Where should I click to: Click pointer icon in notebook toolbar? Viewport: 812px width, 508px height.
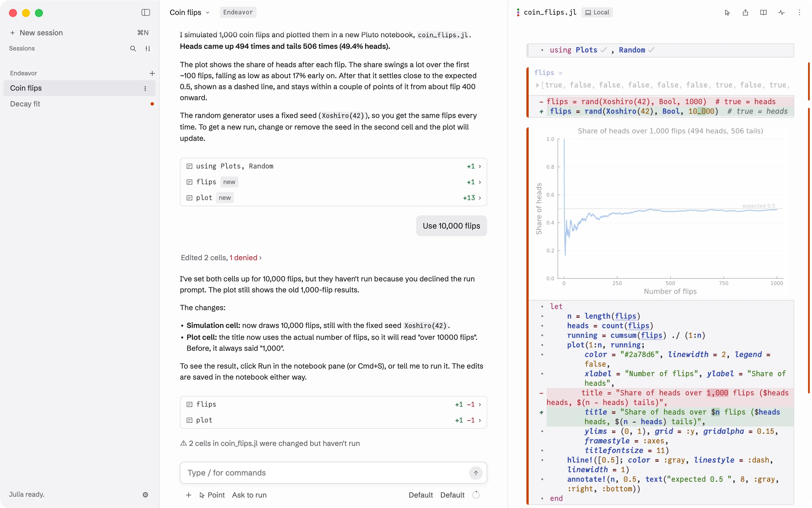click(x=727, y=12)
